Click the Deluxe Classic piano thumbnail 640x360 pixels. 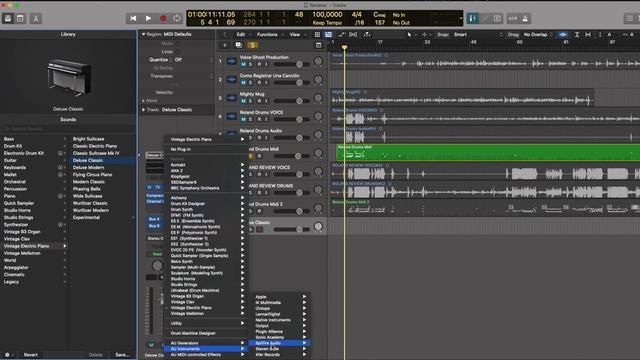pyautogui.click(x=68, y=77)
